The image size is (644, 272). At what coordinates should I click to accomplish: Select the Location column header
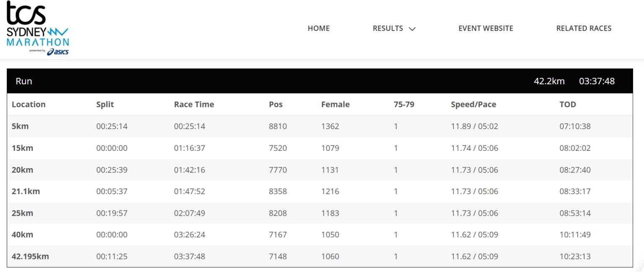click(29, 104)
